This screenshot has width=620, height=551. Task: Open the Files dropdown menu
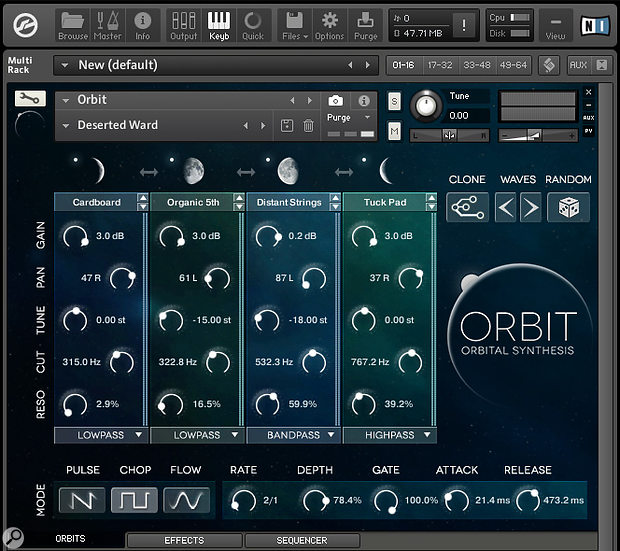click(x=295, y=25)
